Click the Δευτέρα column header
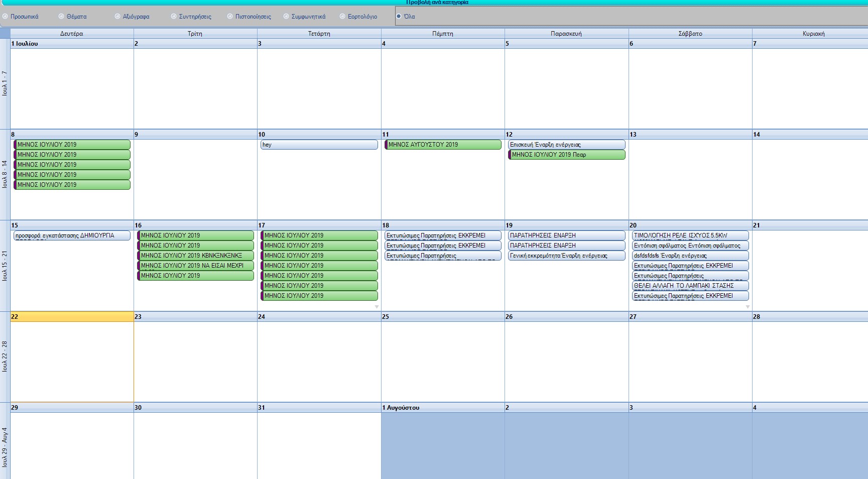The width and height of the screenshot is (868, 479). tap(72, 34)
